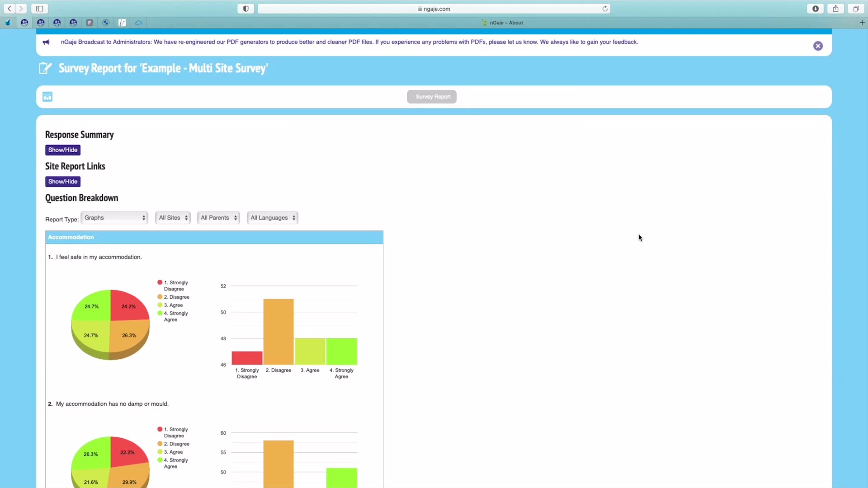Open the privacy report shield icon
The height and width of the screenshot is (488, 868).
tap(246, 9)
